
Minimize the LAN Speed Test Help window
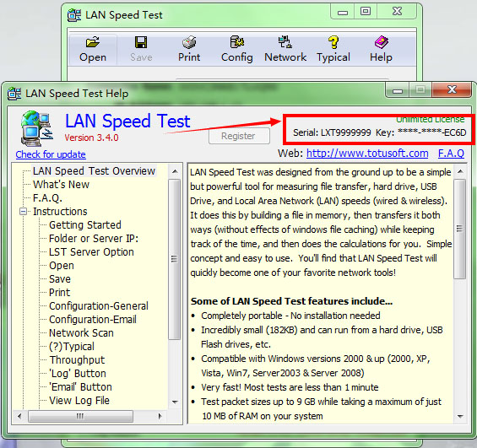coord(398,90)
